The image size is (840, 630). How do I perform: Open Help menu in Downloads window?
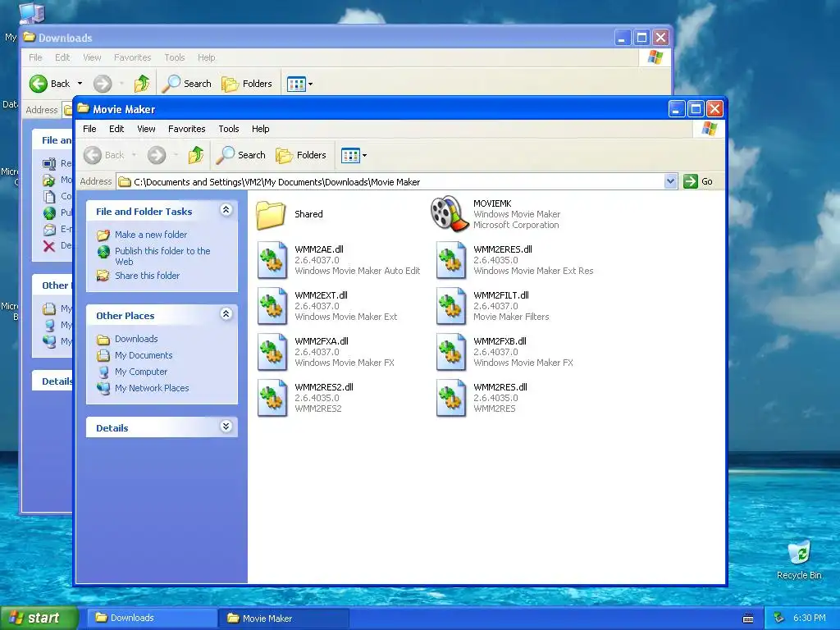[206, 57]
